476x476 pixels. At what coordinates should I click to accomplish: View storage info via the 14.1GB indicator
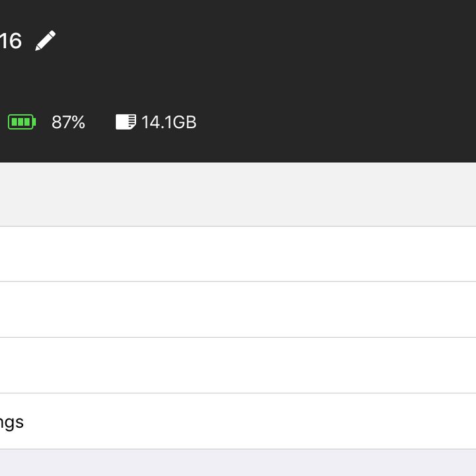(x=169, y=122)
